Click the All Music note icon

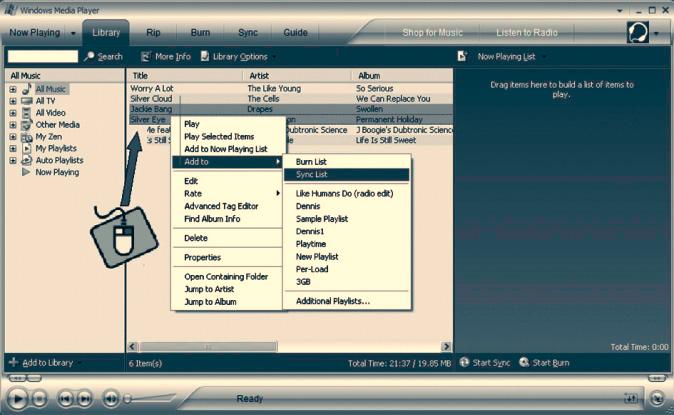tap(27, 89)
